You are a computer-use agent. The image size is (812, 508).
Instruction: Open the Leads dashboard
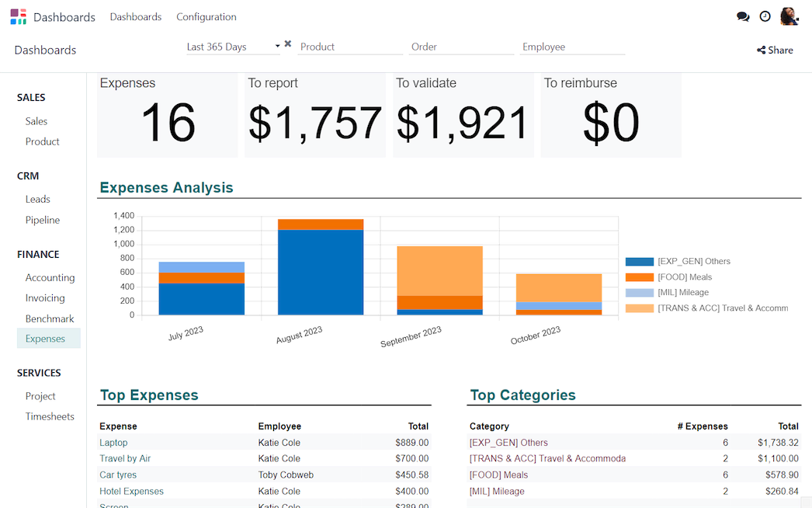(x=37, y=199)
